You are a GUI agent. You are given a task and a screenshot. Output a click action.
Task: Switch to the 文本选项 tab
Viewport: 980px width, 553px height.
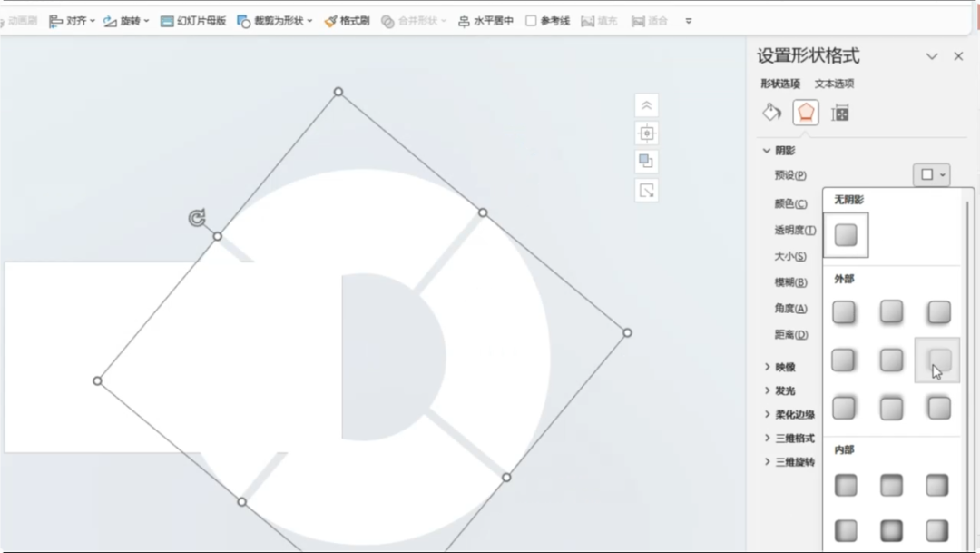click(835, 84)
